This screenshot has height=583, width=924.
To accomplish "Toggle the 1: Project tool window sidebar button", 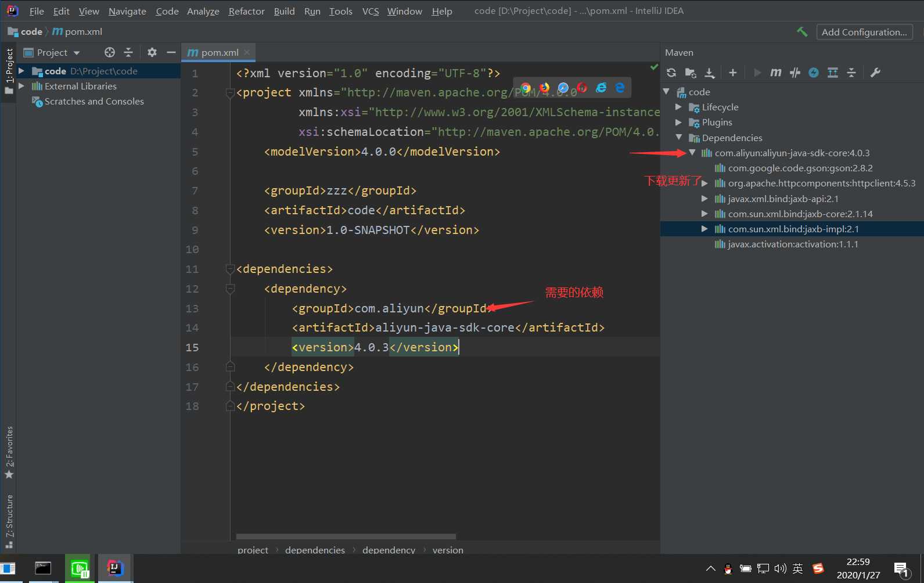I will pyautogui.click(x=9, y=71).
